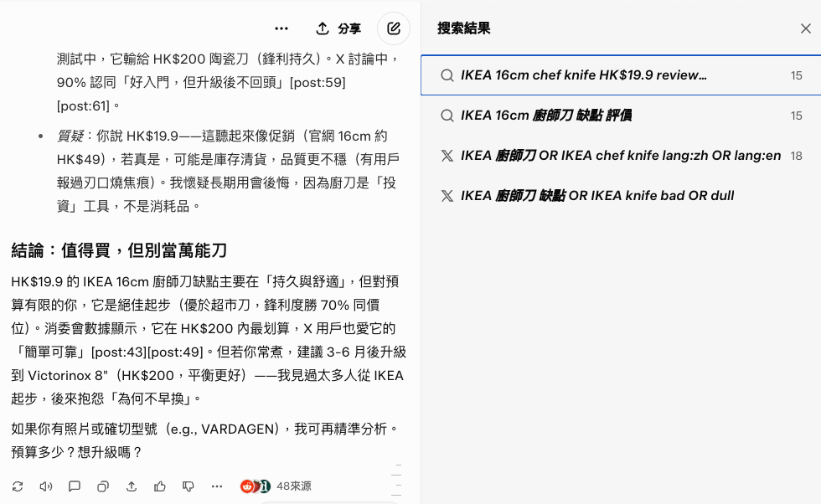821x504 pixels.
Task: Open the top ellipsis options menu
Action: coord(281,28)
